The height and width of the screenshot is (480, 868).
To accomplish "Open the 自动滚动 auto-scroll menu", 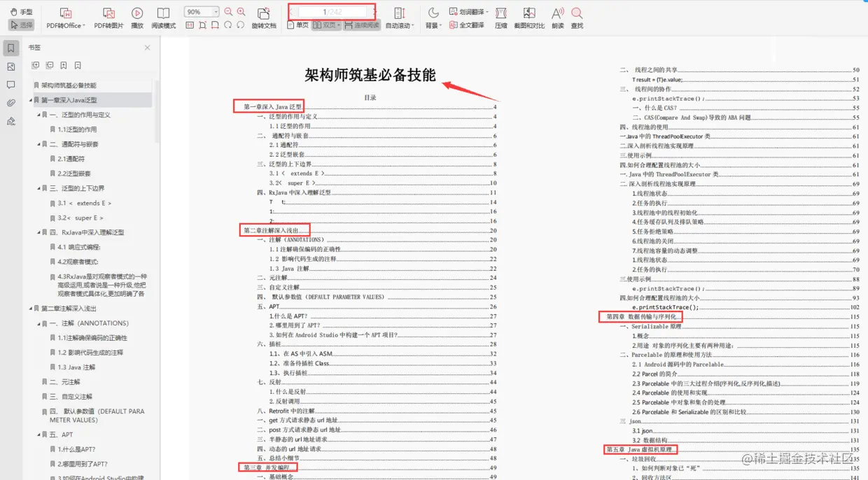I will [x=400, y=18].
